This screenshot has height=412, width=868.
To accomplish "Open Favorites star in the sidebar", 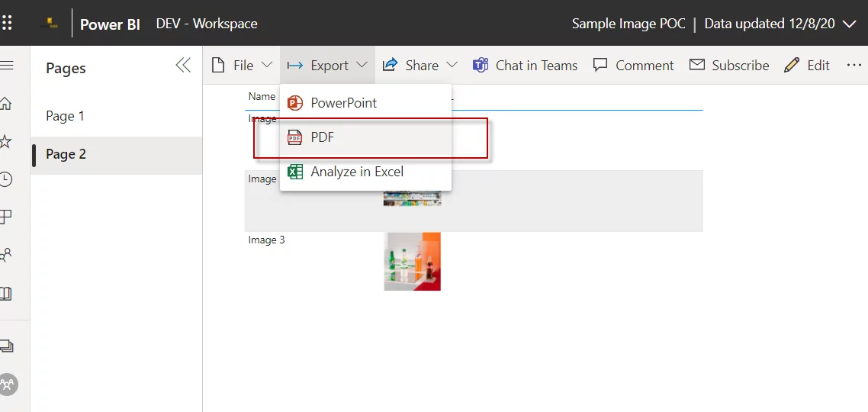I will click(5, 141).
